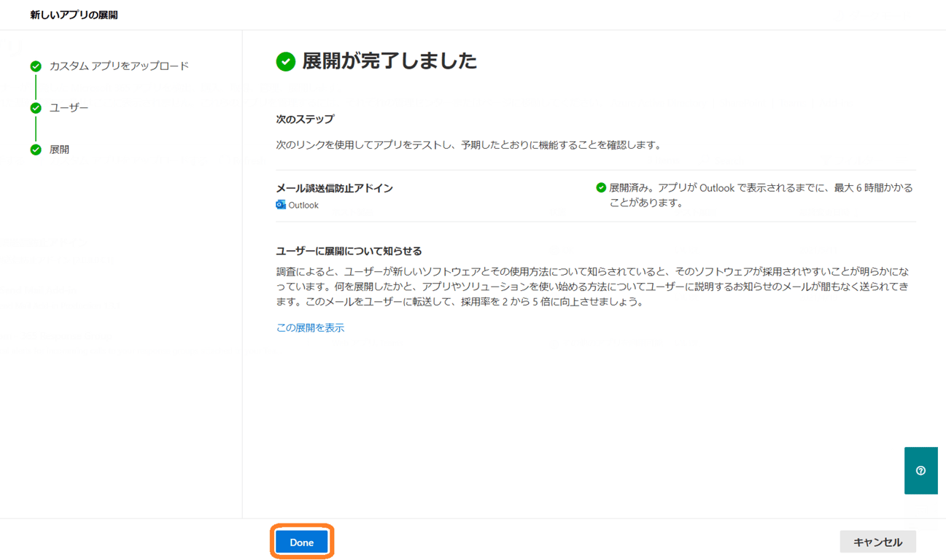Click the ユーザーに展開について知らせる heading
This screenshot has height=560, width=946.
point(349,251)
